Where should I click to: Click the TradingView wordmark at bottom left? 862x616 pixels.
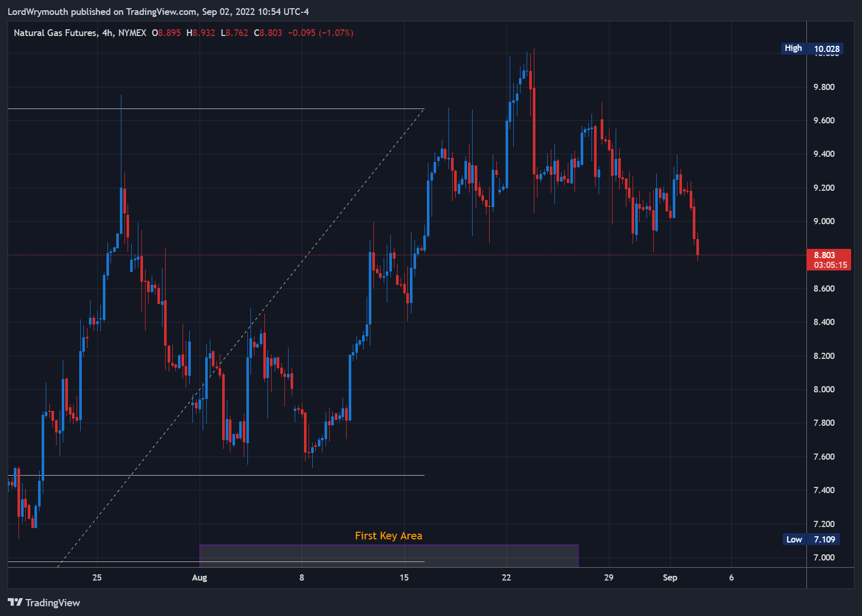coord(53,603)
